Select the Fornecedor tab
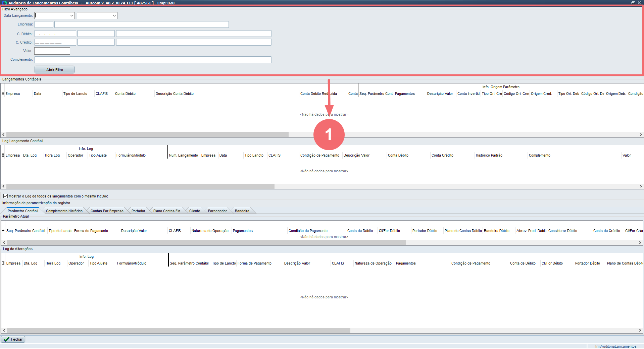Image resolution: width=644 pixels, height=349 pixels. (x=217, y=211)
